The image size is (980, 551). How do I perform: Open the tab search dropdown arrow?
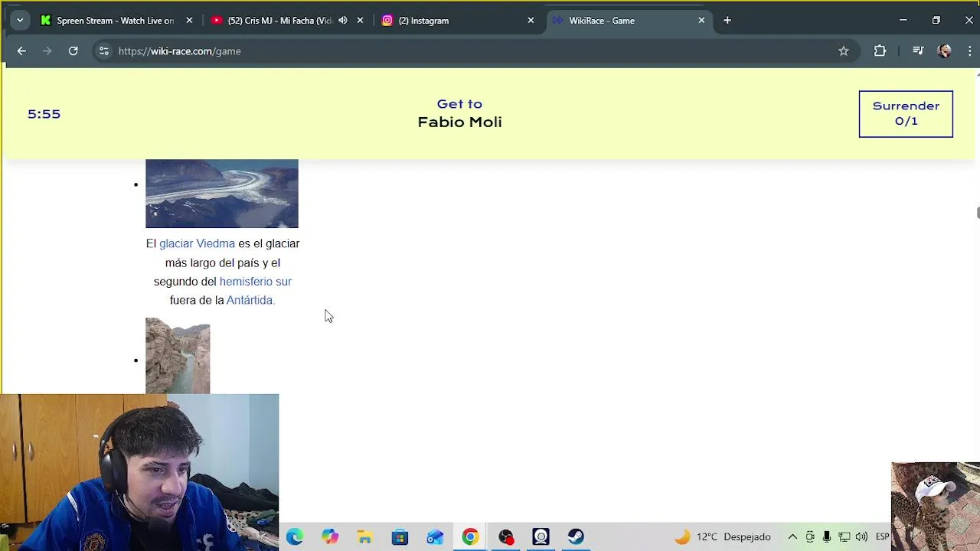pyautogui.click(x=20, y=21)
